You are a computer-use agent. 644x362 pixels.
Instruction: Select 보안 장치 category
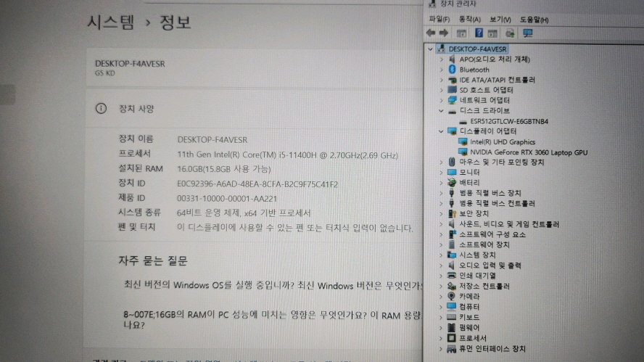[474, 214]
